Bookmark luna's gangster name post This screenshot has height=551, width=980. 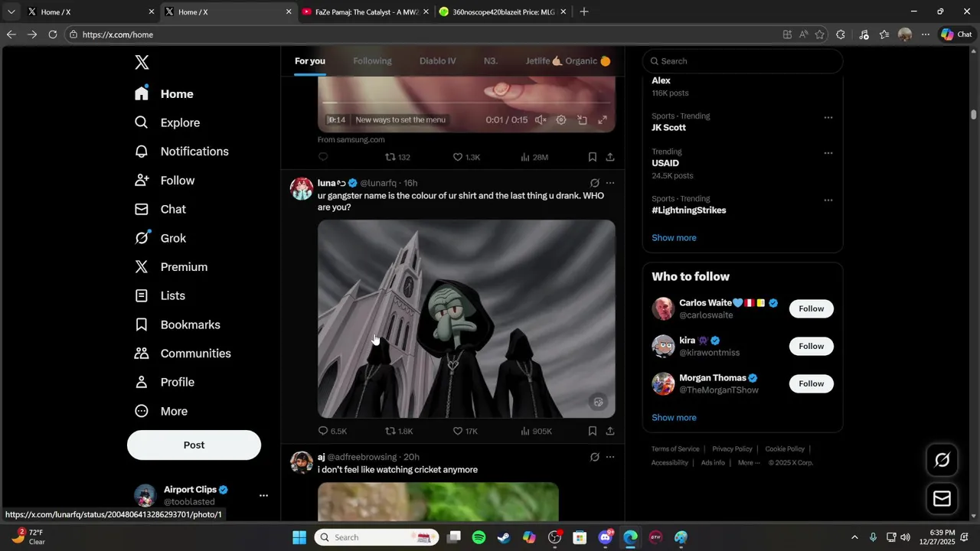pyautogui.click(x=593, y=431)
